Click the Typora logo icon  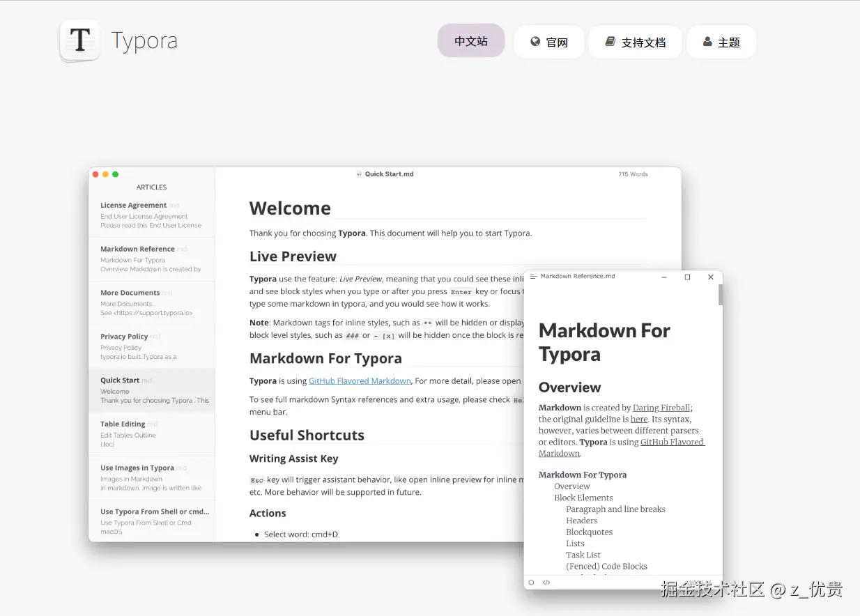(79, 40)
